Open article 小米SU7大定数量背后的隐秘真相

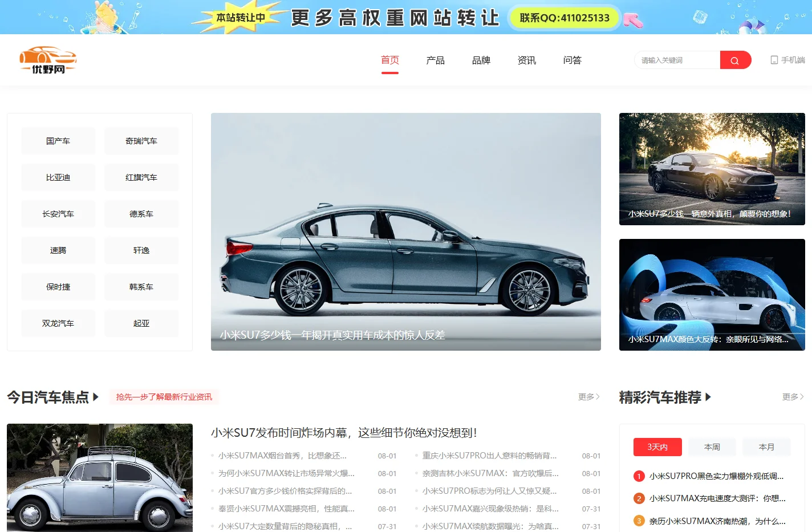tap(285, 526)
